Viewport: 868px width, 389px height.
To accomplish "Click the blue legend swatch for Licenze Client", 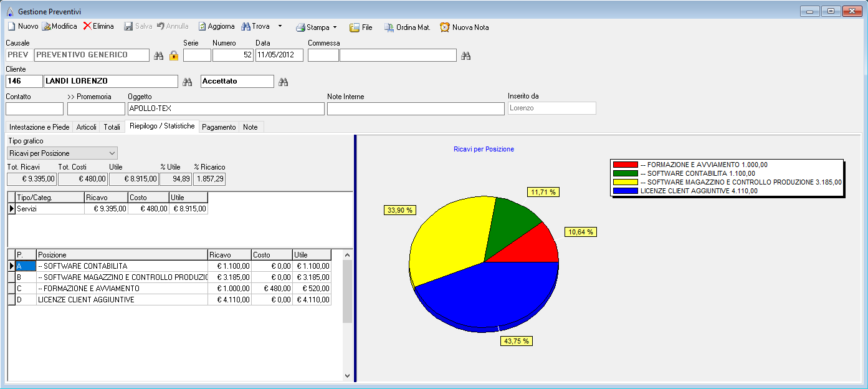I will pos(625,191).
